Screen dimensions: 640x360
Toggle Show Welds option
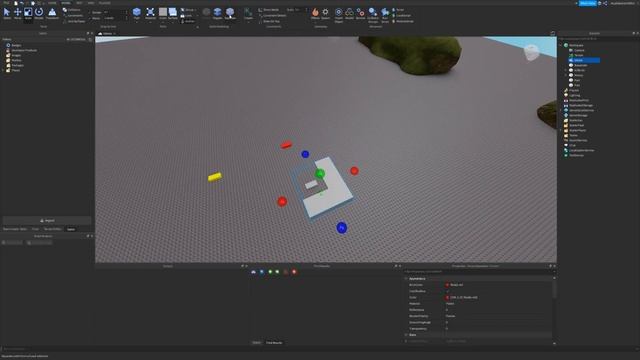269,10
